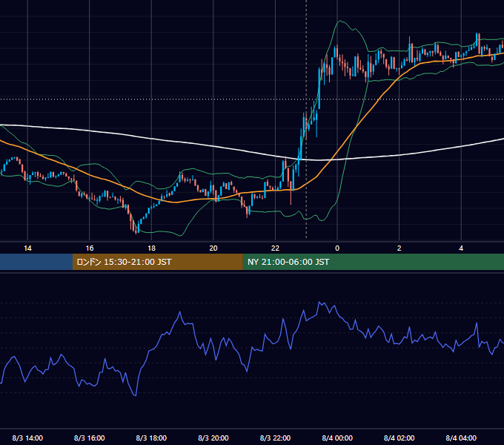
Task: Click the 8/4 02:00 lower axis label
Action: coord(399,438)
